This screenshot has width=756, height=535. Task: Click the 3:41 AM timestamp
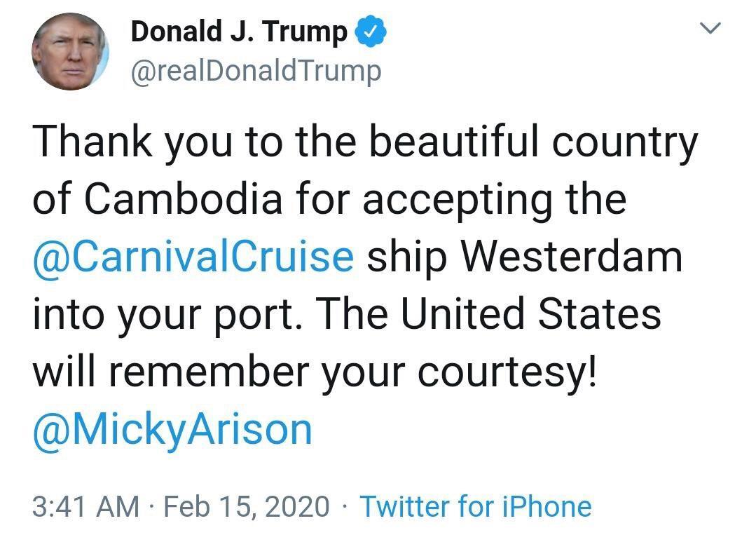point(85,506)
